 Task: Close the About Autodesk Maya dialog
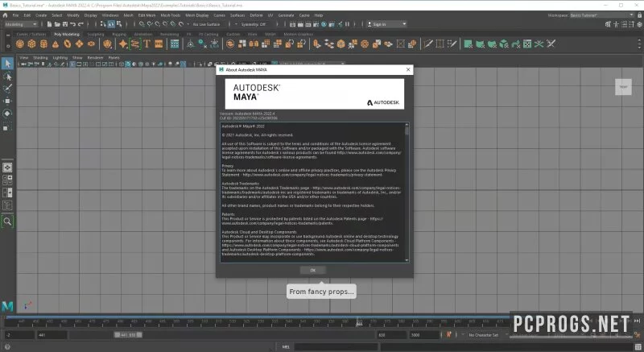408,70
